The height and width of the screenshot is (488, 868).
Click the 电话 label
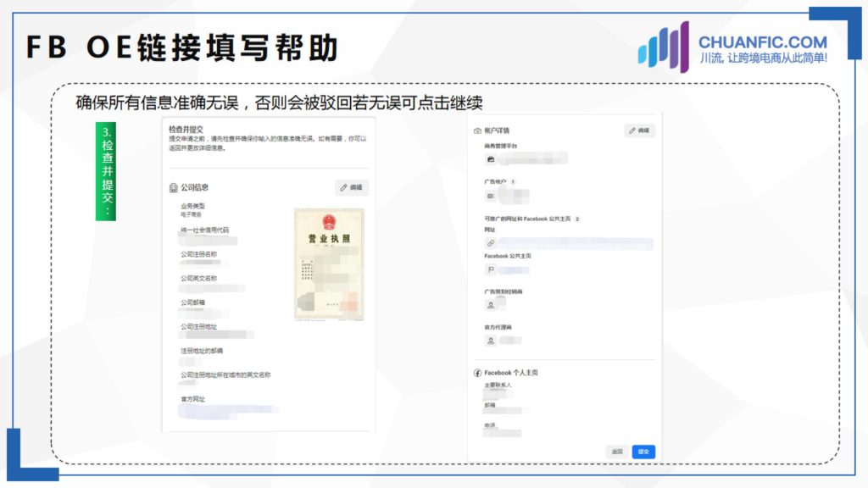(x=490, y=425)
